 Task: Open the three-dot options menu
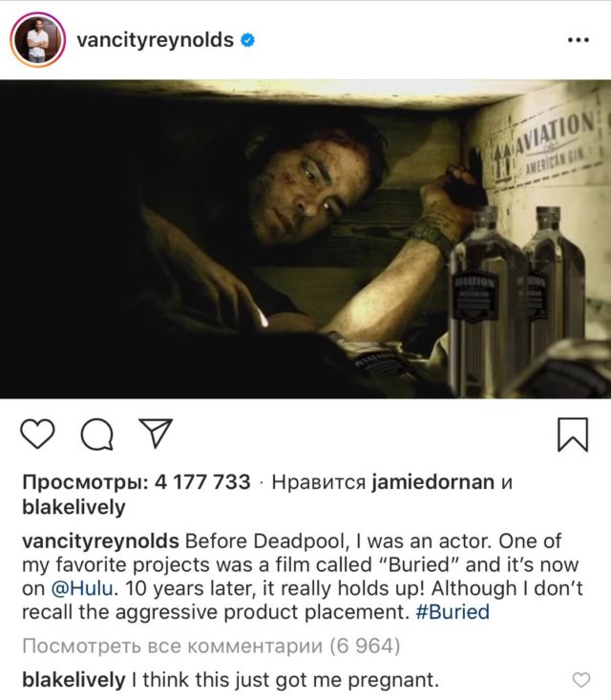(x=579, y=40)
